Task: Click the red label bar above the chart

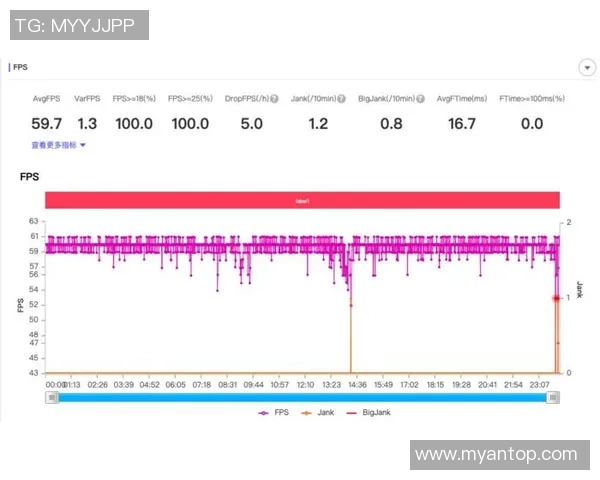Action: tap(302, 200)
